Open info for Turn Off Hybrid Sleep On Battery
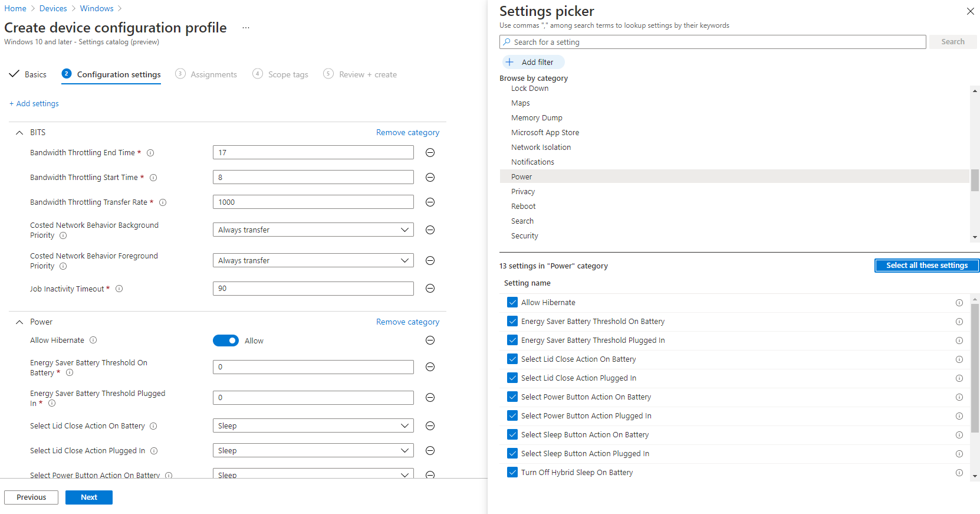Viewport: 980px width, 514px height. coord(959,473)
